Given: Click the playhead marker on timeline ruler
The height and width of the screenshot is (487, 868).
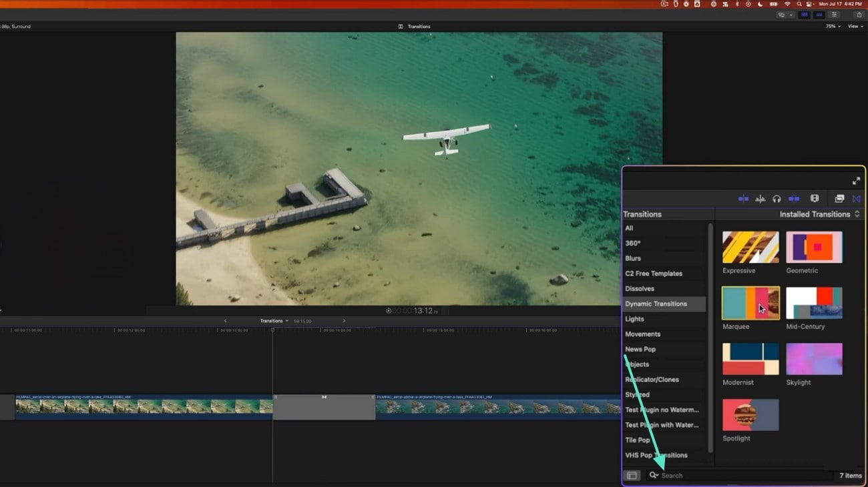Looking at the screenshot, I should coord(272,330).
